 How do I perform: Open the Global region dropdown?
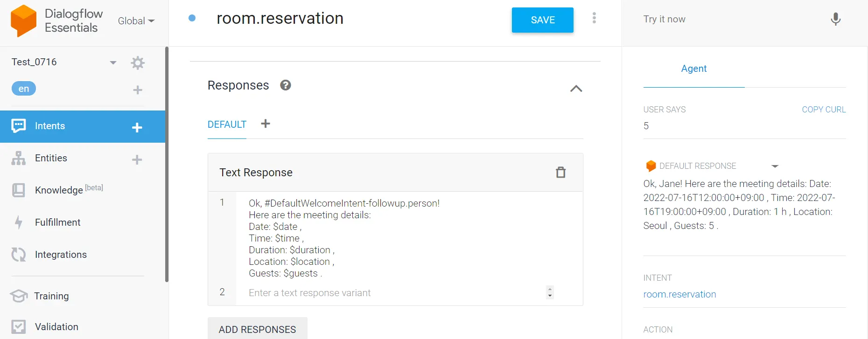click(136, 21)
